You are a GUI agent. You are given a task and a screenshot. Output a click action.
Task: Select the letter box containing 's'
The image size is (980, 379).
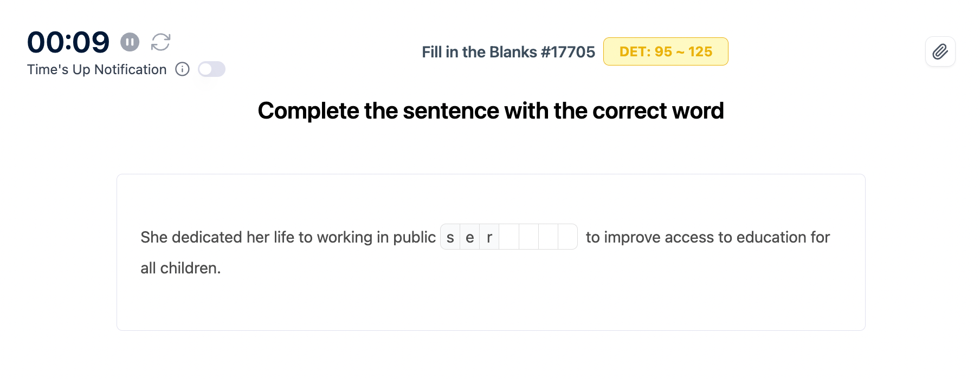(x=450, y=237)
